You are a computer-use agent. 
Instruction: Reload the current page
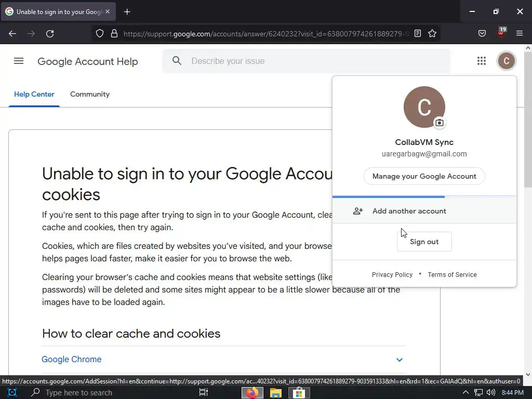point(50,34)
